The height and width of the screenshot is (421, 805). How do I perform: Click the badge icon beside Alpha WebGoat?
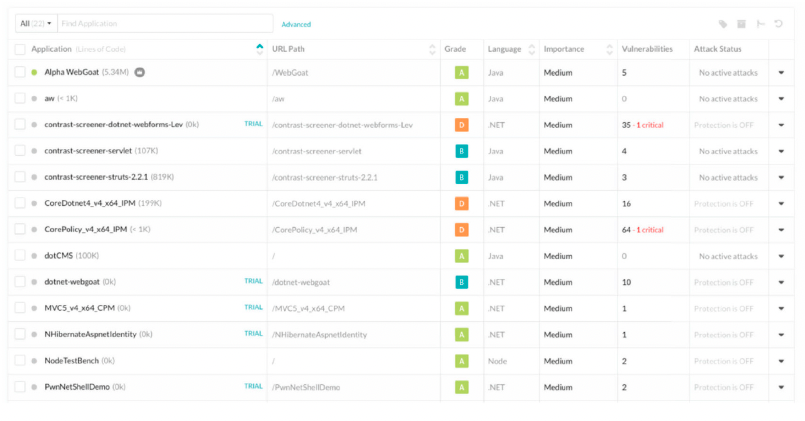[x=140, y=72]
